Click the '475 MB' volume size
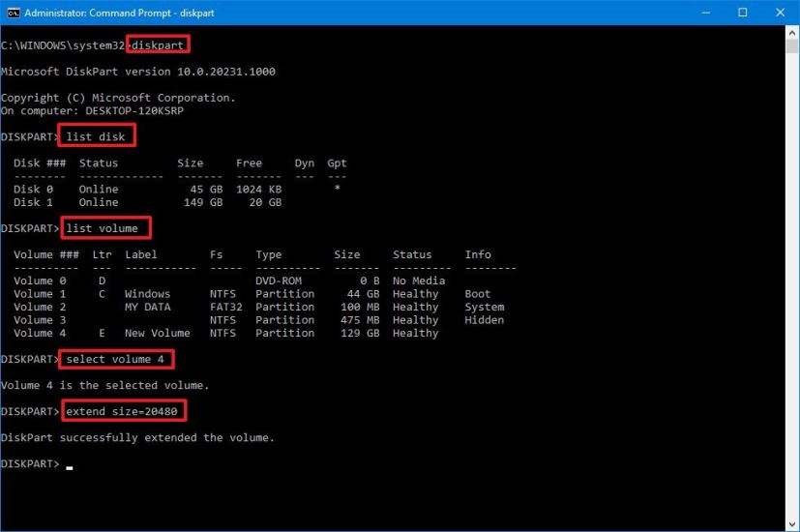 pos(360,320)
